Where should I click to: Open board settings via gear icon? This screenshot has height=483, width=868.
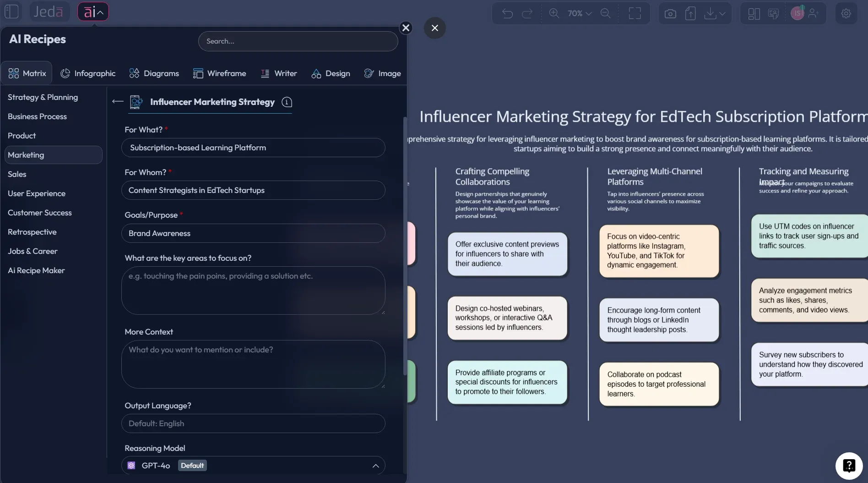pos(846,13)
